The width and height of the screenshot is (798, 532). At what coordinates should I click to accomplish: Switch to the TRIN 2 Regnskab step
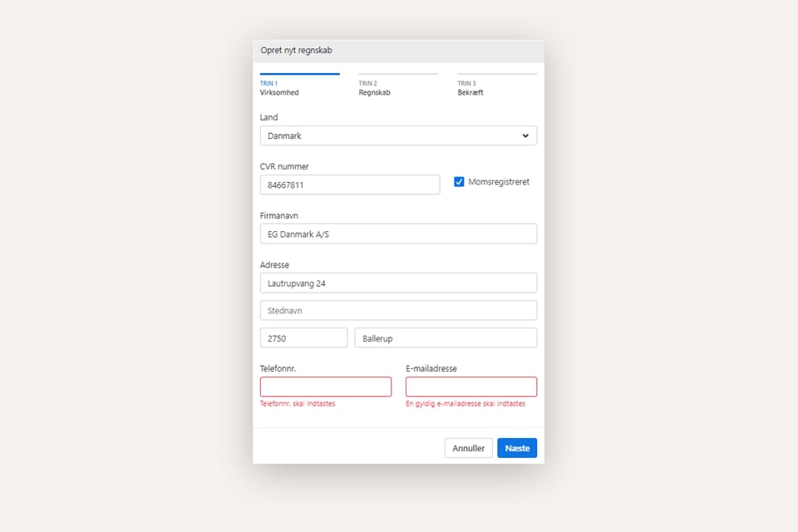point(372,87)
